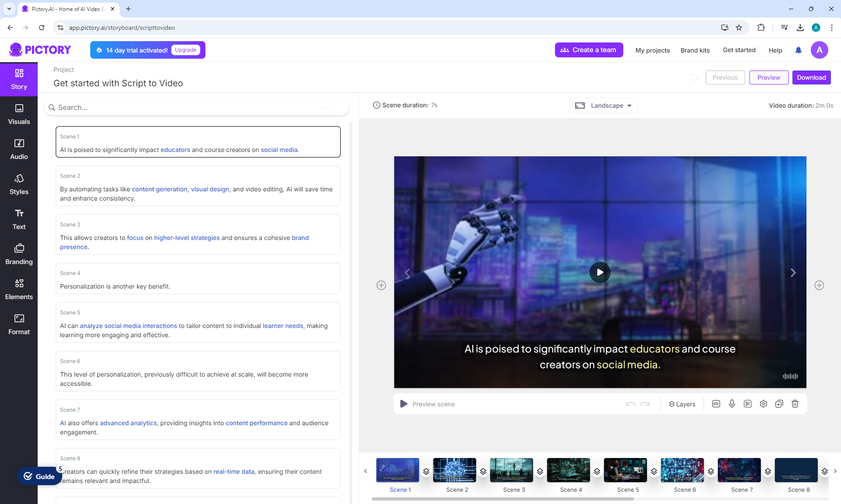
Task: Toggle the closed captions CC icon
Action: pyautogui.click(x=716, y=404)
